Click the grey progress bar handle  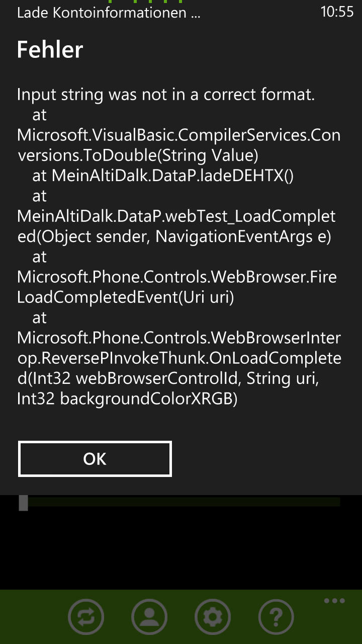tap(23, 503)
